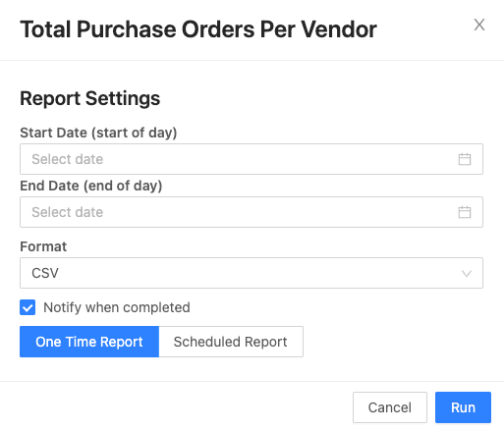Close the Total Purchase Orders dialog
This screenshot has height=431, width=504.
[479, 25]
